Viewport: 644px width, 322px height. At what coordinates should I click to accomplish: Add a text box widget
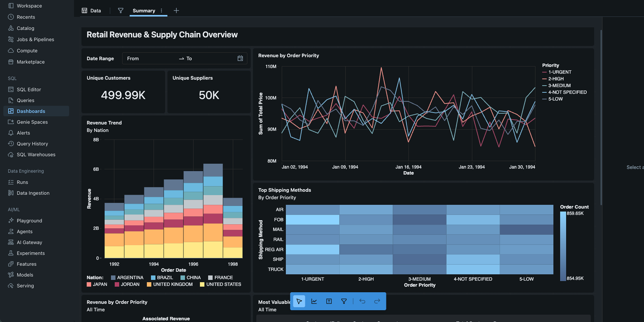(329, 301)
